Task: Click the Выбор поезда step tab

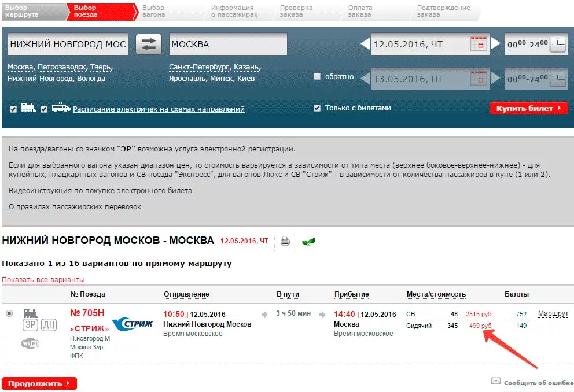Action: 102,11
